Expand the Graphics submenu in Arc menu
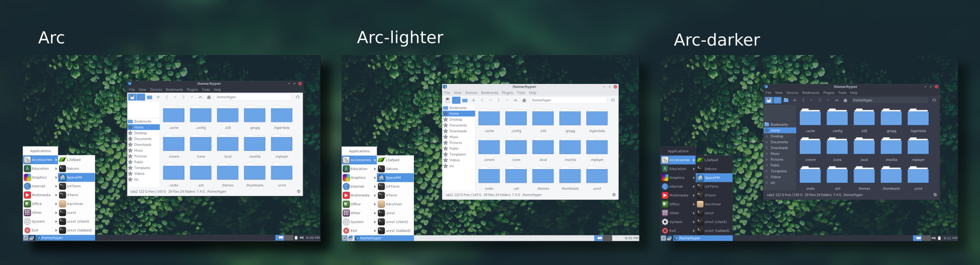This screenshot has width=980, height=265. pos(40,178)
